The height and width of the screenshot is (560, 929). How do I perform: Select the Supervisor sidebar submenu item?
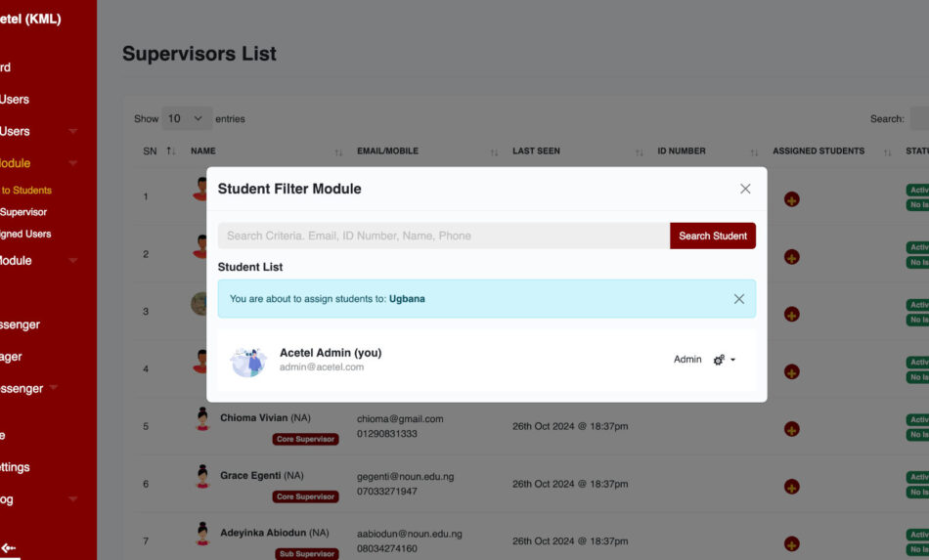pos(23,212)
